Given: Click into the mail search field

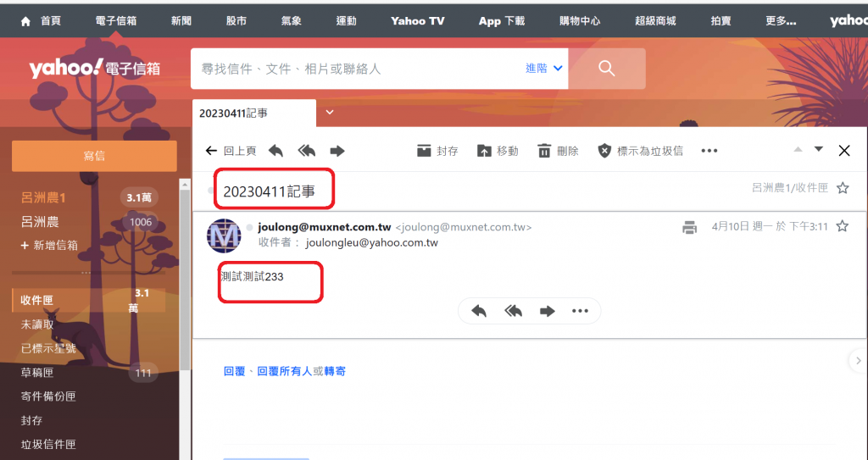Looking at the screenshot, I should point(357,69).
